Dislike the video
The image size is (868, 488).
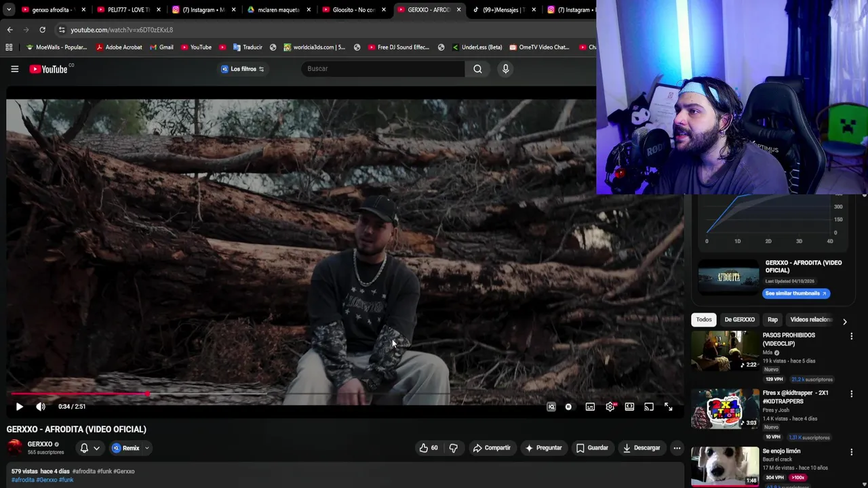tap(453, 448)
